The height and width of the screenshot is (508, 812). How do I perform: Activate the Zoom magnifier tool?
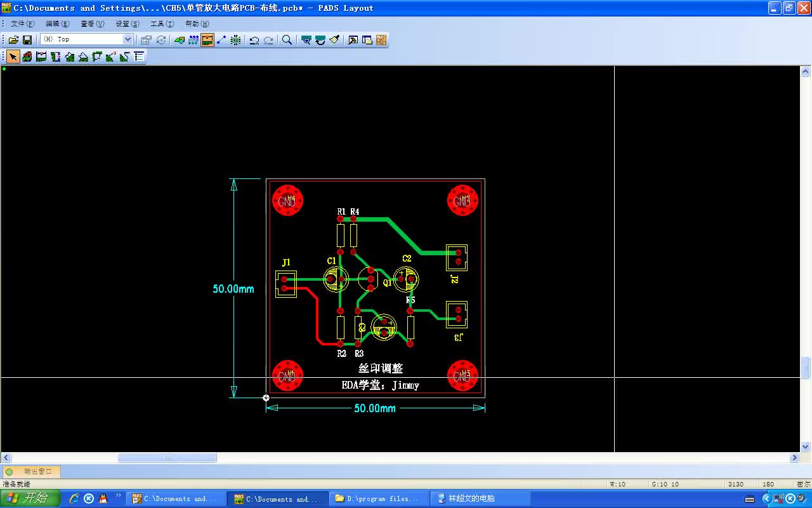point(287,39)
